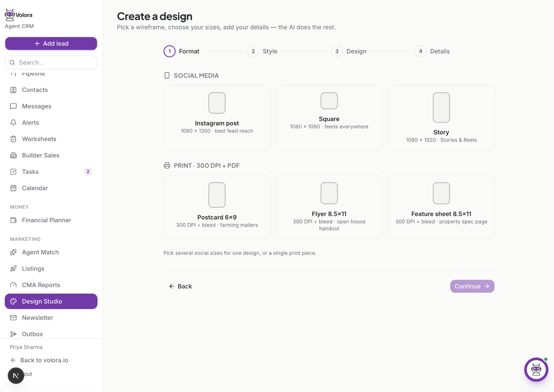This screenshot has width=554, height=392.
Task: Click the Calendar label in the sidebar
Action: click(35, 188)
